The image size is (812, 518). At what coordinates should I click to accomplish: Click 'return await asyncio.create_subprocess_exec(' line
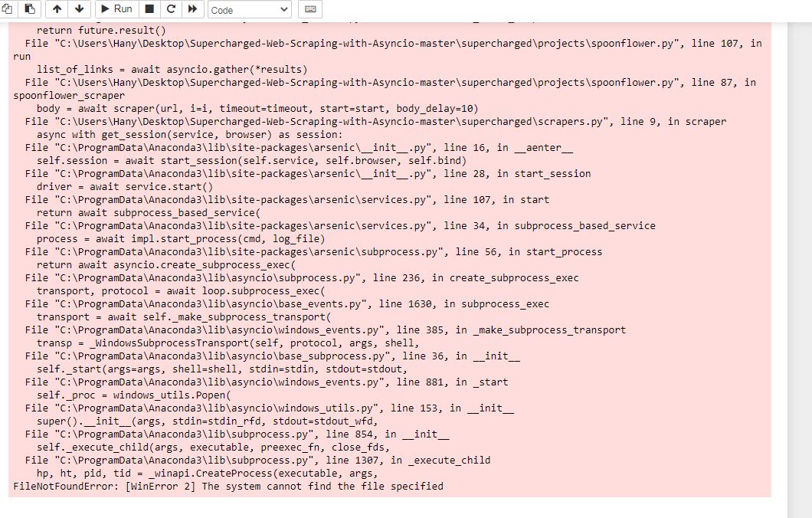click(x=166, y=264)
